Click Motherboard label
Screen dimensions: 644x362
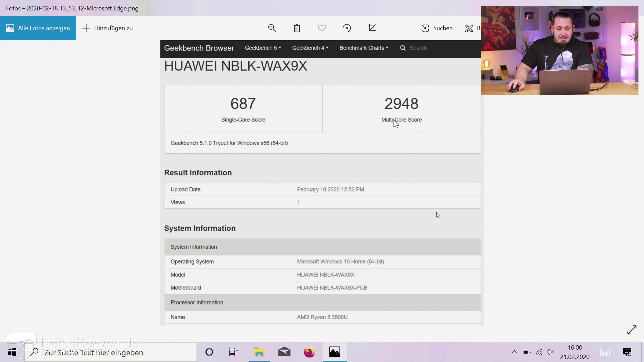click(185, 288)
